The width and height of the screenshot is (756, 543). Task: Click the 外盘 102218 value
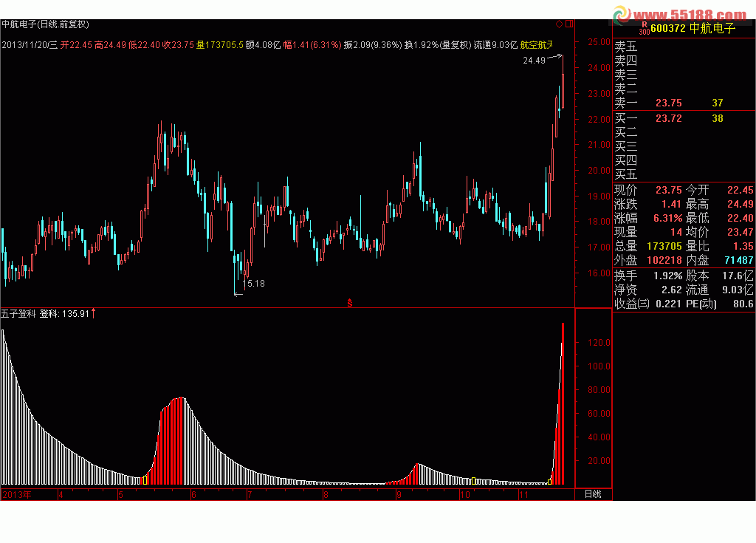(x=664, y=260)
